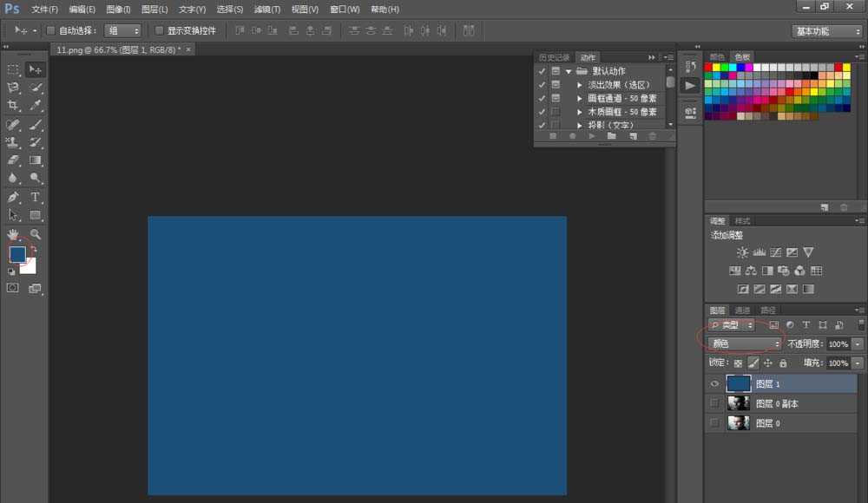This screenshot has width=868, height=503.
Task: Click the lock all layer icon
Action: 783,363
